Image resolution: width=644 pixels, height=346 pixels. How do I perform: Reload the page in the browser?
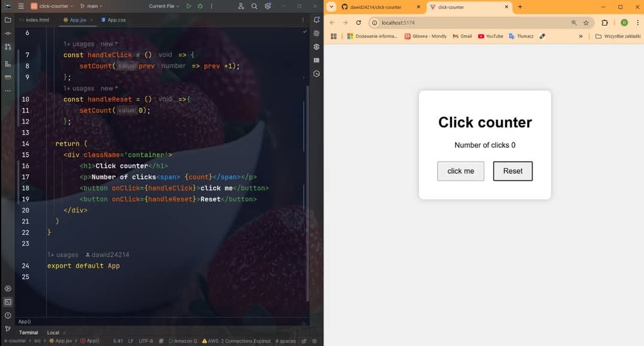[358, 23]
